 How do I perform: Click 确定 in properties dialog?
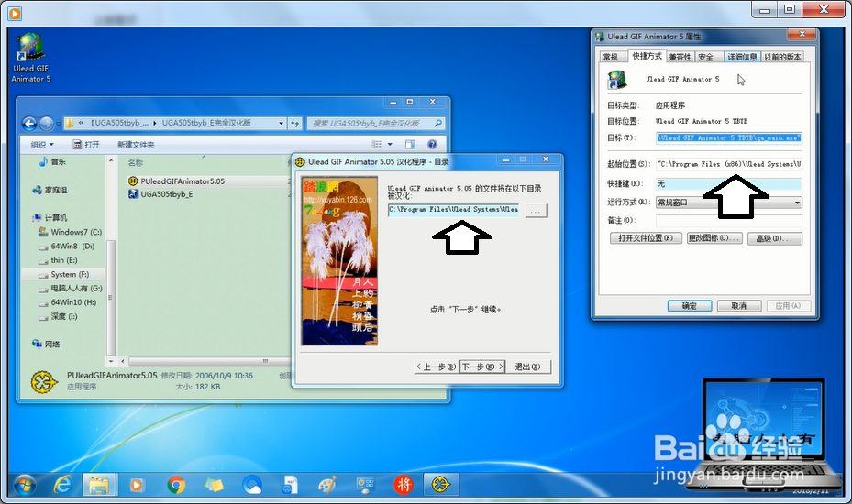click(x=690, y=306)
